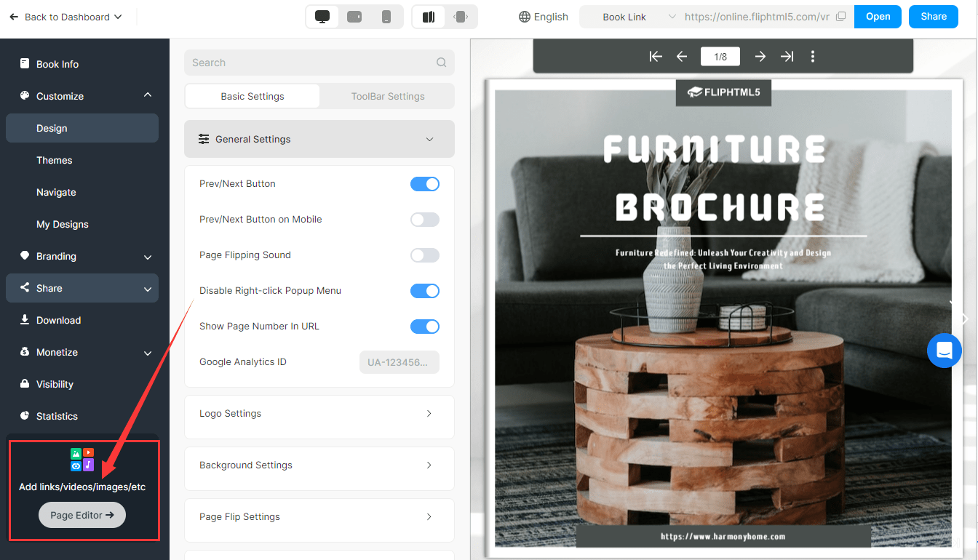
Task: Toggle Show Page Number In URL
Action: [425, 327]
